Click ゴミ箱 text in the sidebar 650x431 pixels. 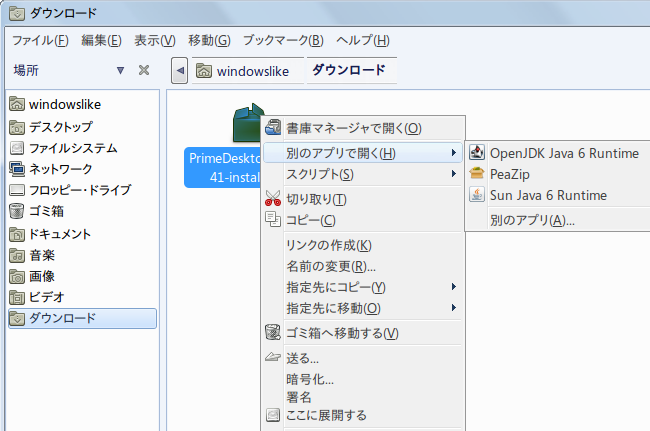pos(47,211)
